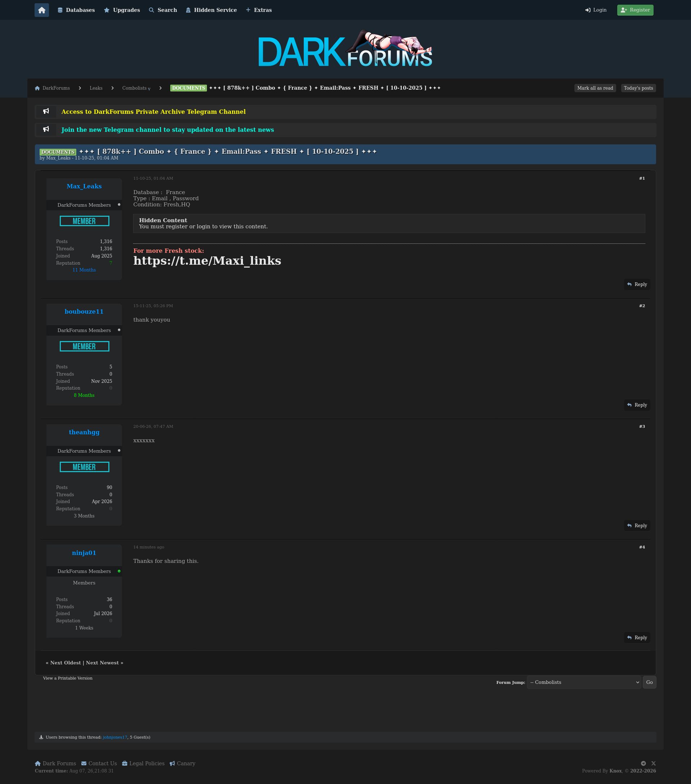This screenshot has width=691, height=784.
Task: Open the Search page
Action: (x=163, y=10)
